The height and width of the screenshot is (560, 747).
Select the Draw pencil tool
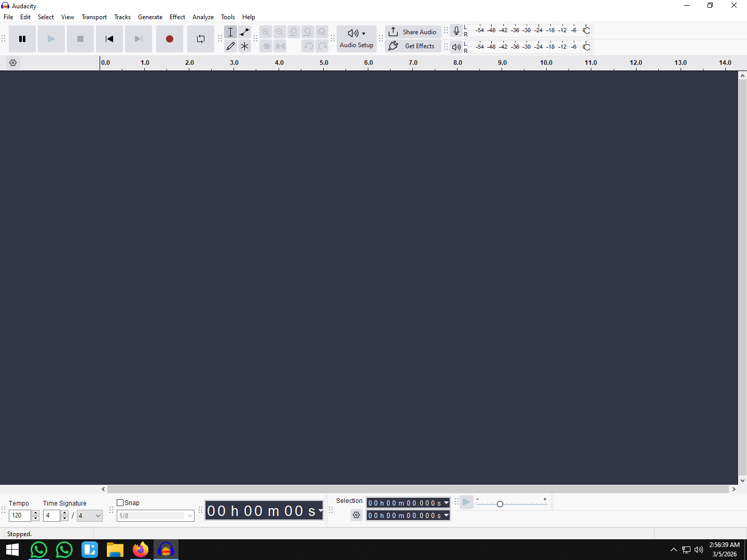point(230,46)
